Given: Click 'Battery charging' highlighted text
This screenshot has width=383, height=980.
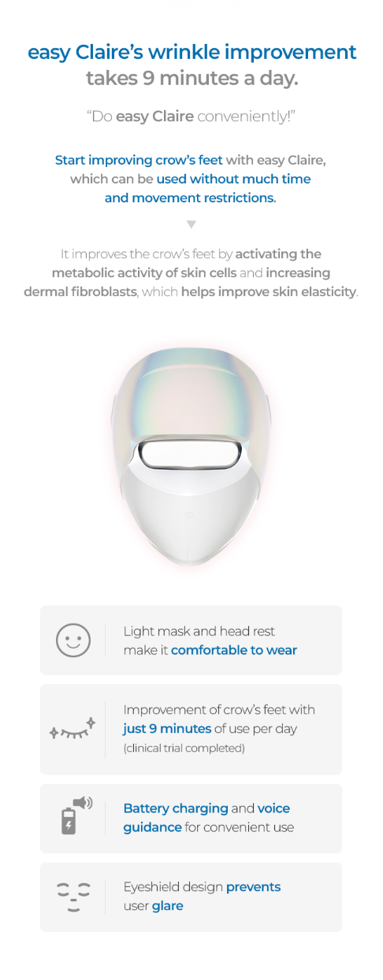Looking at the screenshot, I should tap(176, 808).
